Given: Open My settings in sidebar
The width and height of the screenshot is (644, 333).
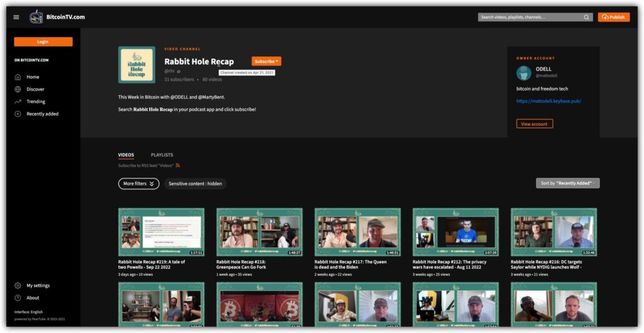Looking at the screenshot, I should pyautogui.click(x=38, y=285).
